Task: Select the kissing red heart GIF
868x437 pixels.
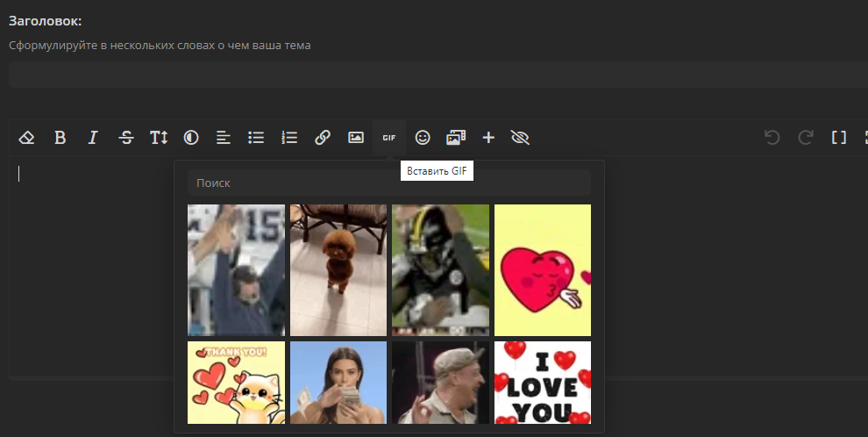Action: pyautogui.click(x=543, y=270)
